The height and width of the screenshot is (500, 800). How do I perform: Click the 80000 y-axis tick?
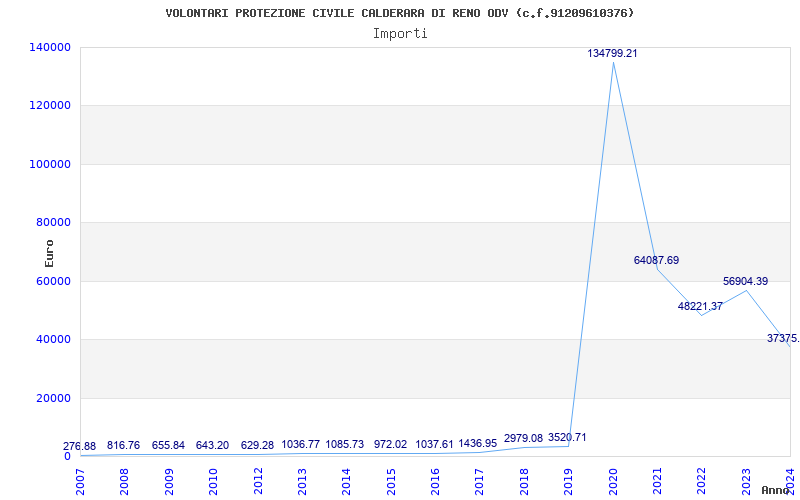click(56, 222)
